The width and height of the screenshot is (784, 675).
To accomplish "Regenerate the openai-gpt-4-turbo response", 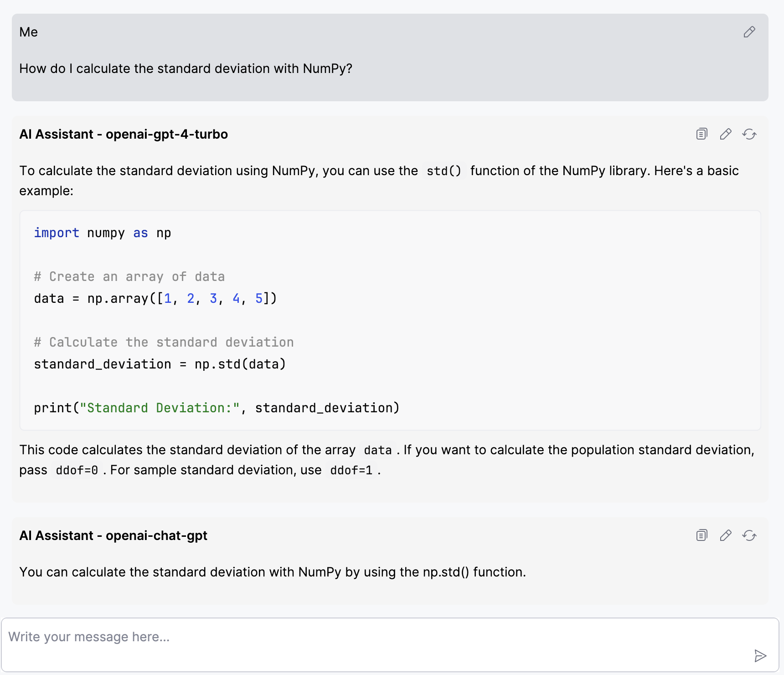I will coord(749,134).
